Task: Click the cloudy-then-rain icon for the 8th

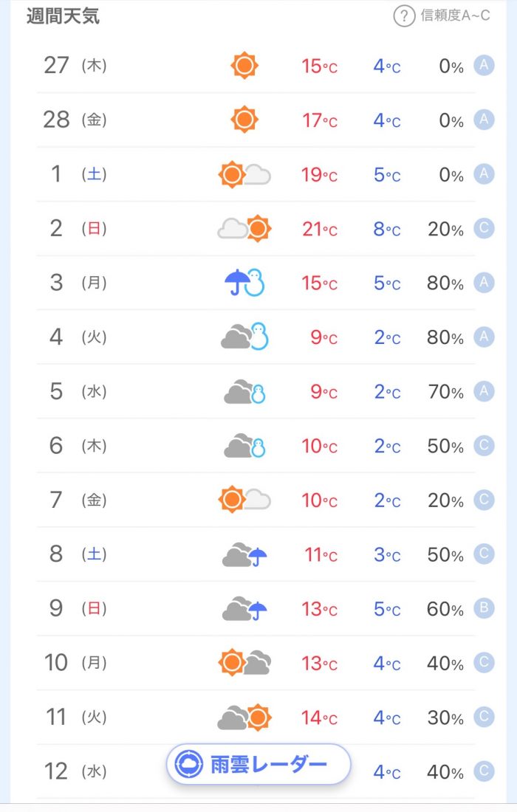Action: [x=244, y=554]
